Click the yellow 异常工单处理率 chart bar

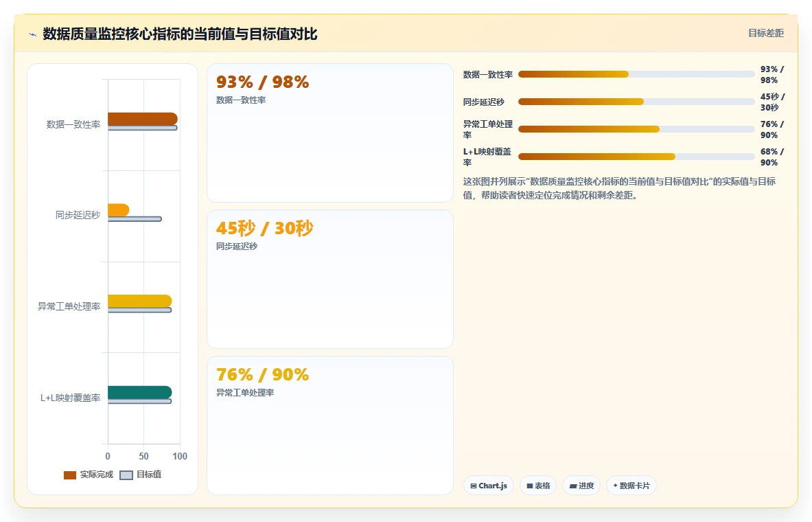click(x=140, y=301)
